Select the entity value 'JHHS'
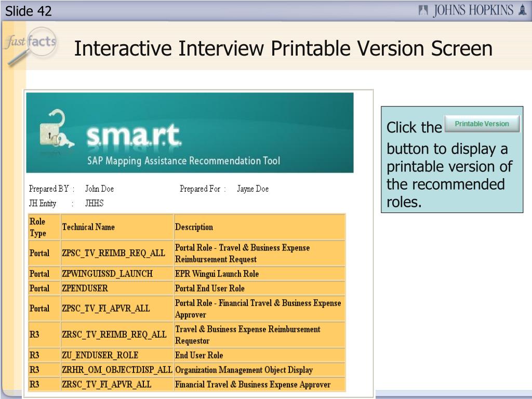Screen dimensions: 532x399 pyautogui.click(x=94, y=203)
